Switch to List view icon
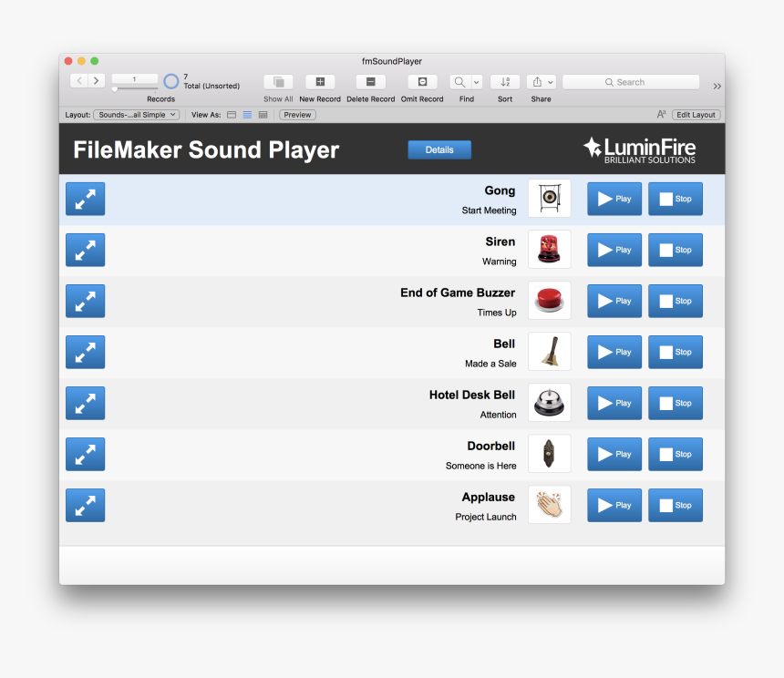 247,115
